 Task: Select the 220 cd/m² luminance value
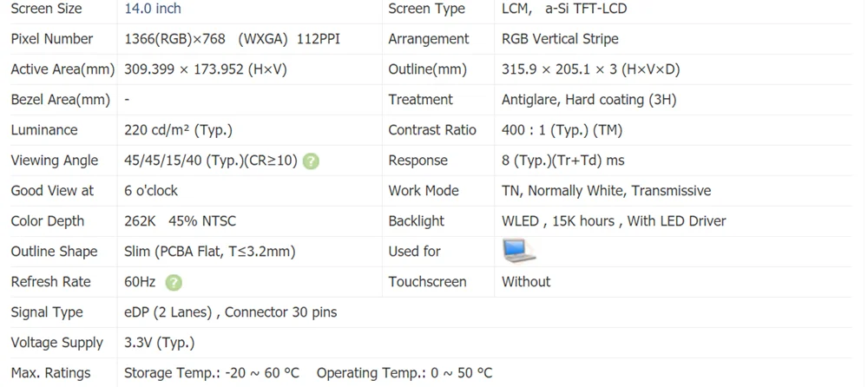click(x=178, y=131)
